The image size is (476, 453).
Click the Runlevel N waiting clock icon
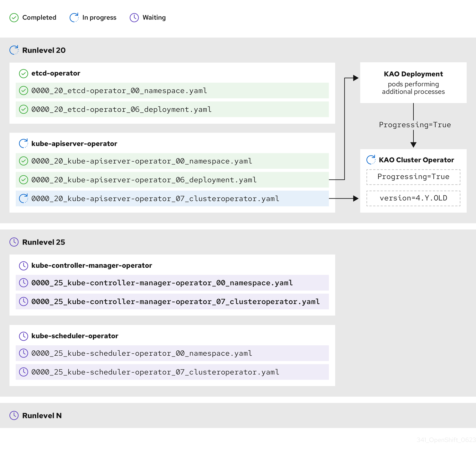click(x=14, y=415)
